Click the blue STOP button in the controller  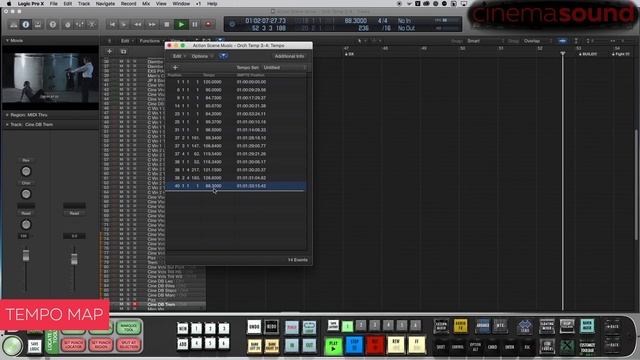354,346
